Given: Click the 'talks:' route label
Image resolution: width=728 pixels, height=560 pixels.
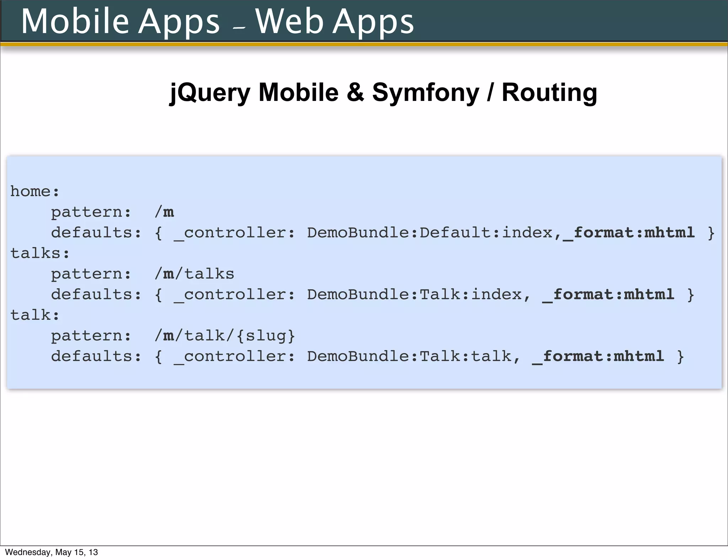Looking at the screenshot, I should (x=40, y=253).
